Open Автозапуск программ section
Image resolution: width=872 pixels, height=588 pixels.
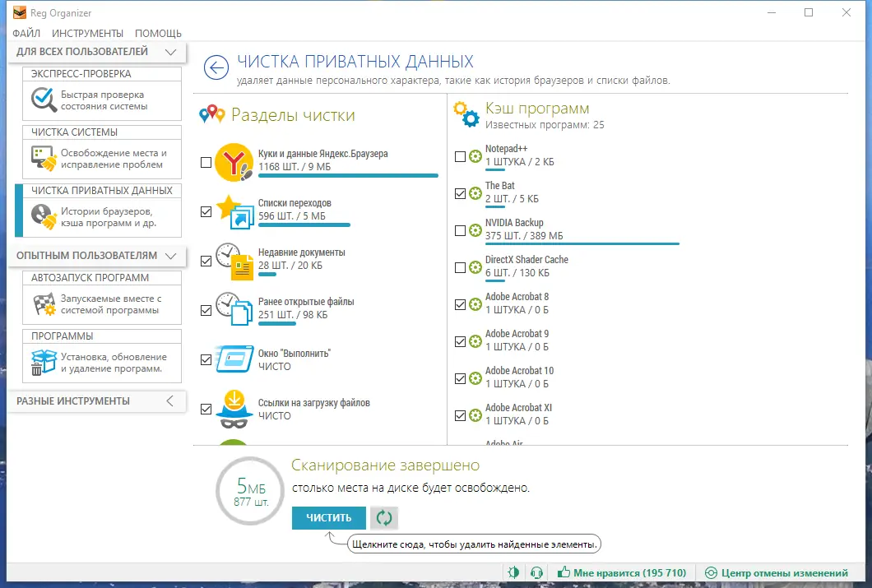[102, 298]
